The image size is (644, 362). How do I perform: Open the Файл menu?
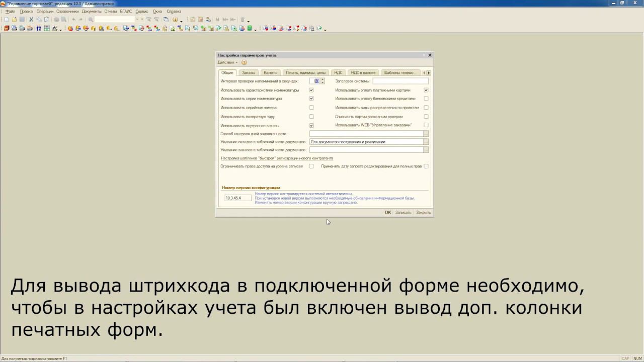tap(10, 11)
